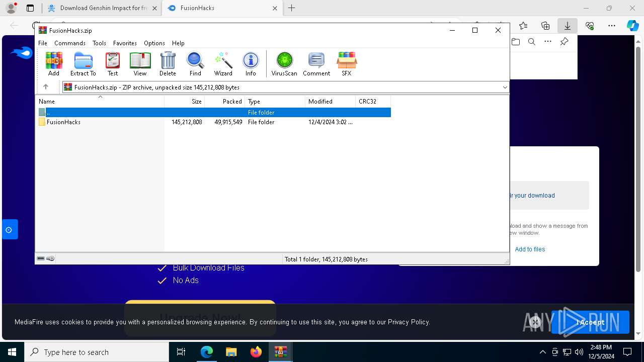This screenshot has height=362, width=644.
Task: Select the parent '..' folder row
Action: point(213,113)
